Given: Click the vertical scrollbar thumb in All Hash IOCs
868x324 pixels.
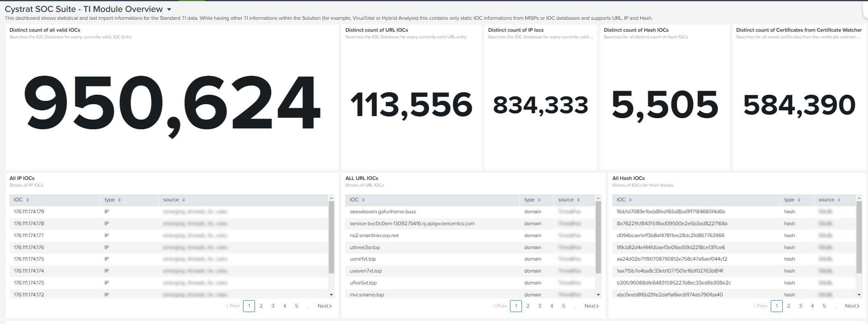Looking at the screenshot, I should (x=859, y=238).
